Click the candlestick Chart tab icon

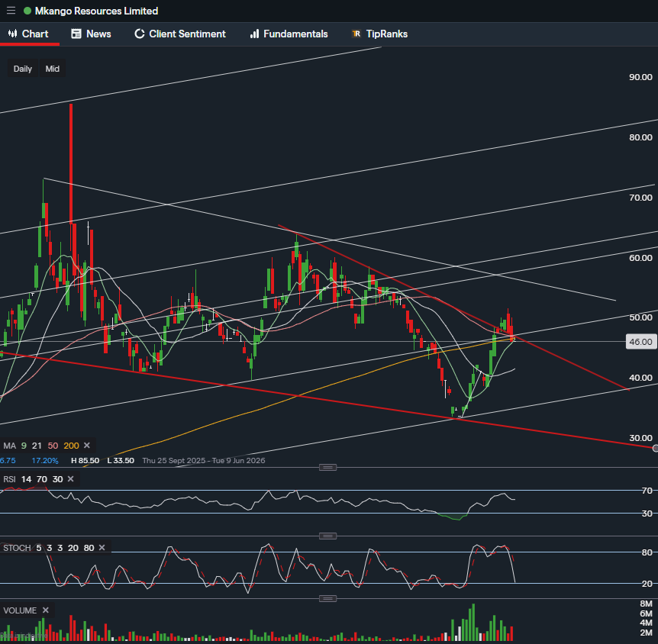12,34
